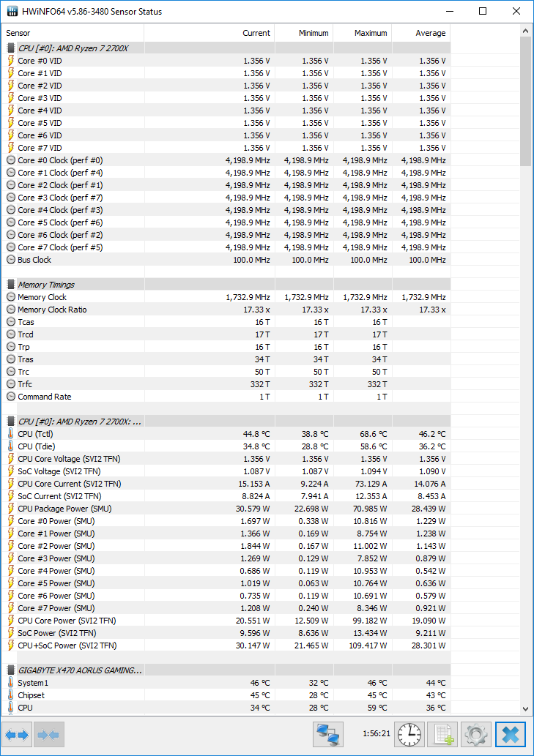Select the Tras sensor row

pos(226,359)
